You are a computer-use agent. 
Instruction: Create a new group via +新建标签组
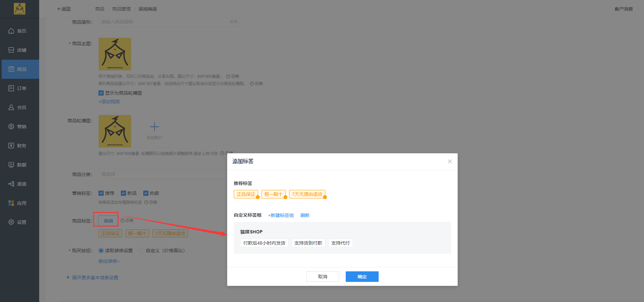tap(281, 215)
